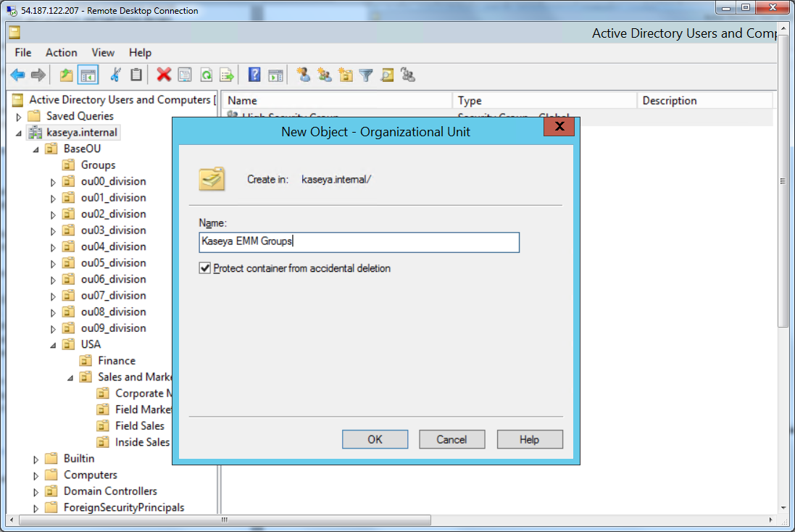Click the Filter funnel toolbar icon

pyautogui.click(x=366, y=75)
